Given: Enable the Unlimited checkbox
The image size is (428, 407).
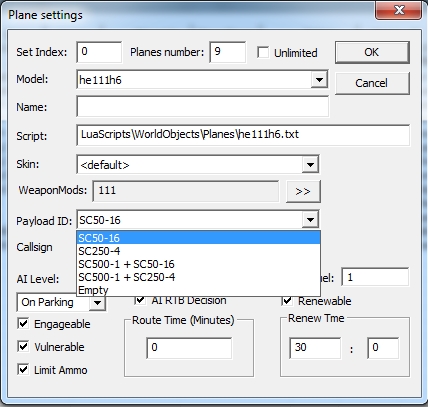Looking at the screenshot, I should coord(263,53).
